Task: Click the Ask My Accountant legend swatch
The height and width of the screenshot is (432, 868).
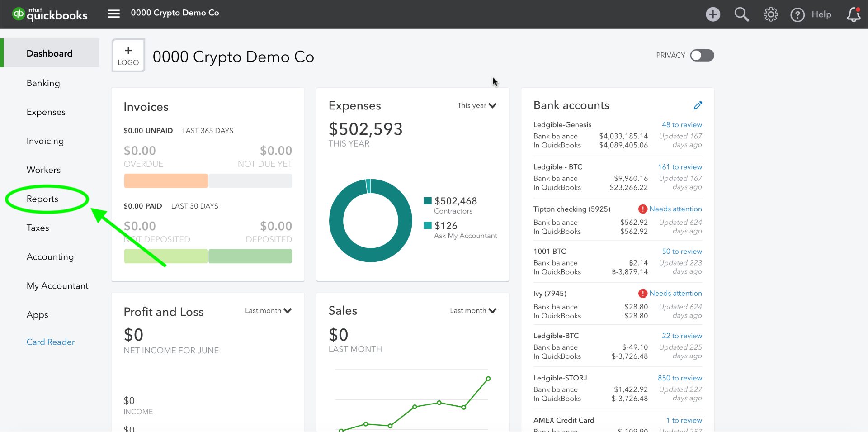Action: coord(428,225)
